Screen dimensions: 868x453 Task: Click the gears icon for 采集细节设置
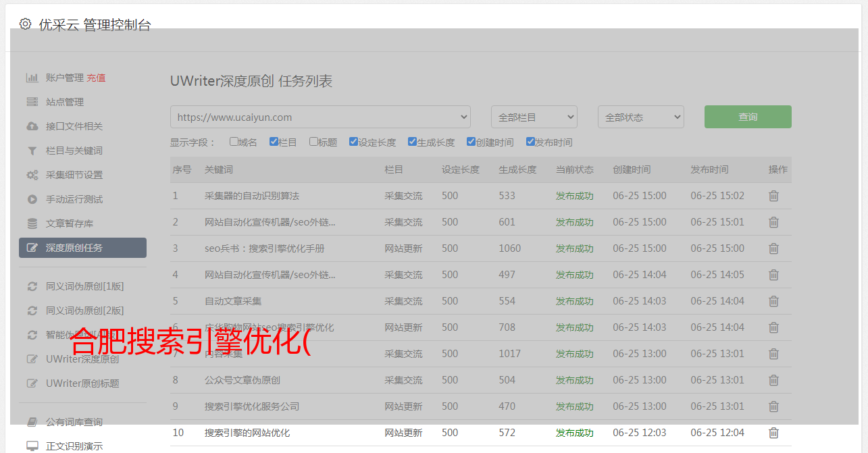(x=32, y=175)
